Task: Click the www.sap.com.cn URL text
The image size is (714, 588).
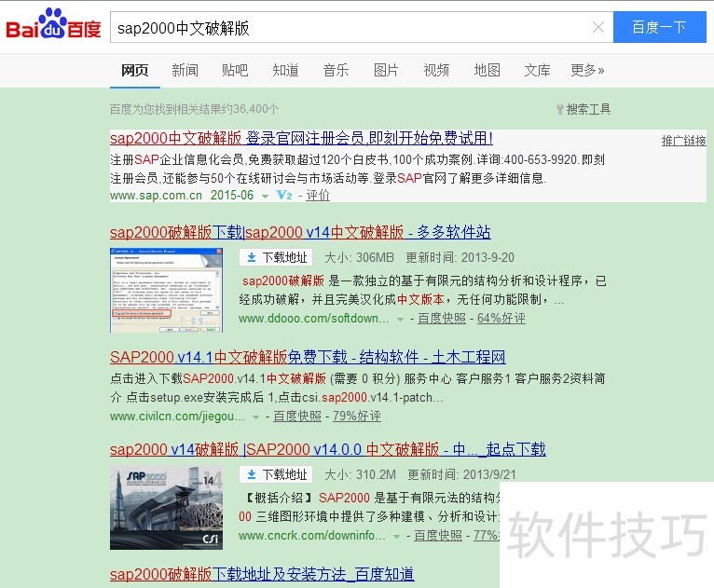Action: point(156,196)
